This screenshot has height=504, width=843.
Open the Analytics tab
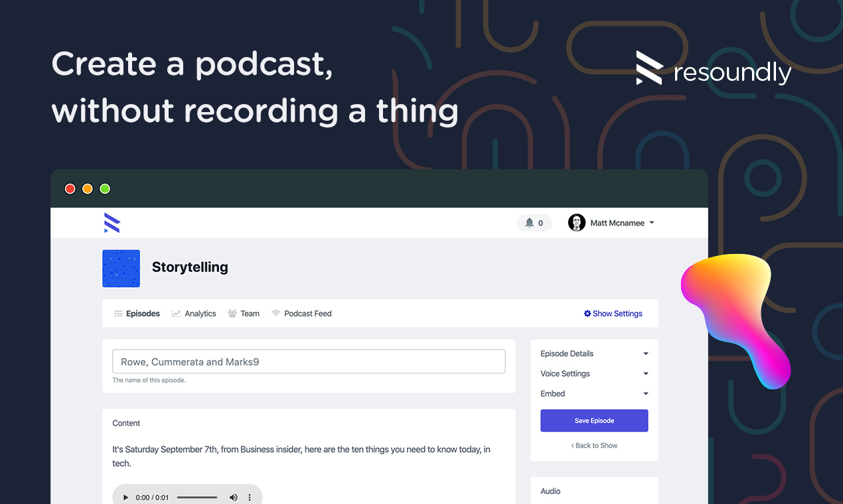coord(194,314)
